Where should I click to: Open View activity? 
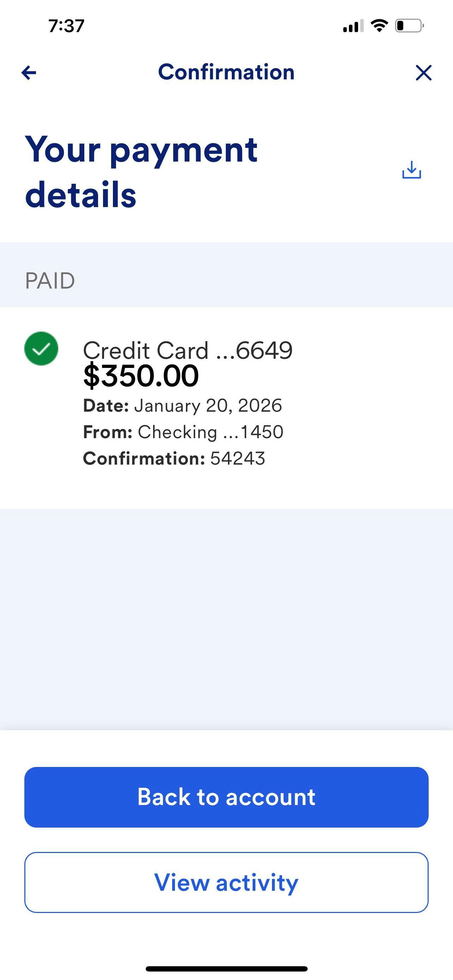point(226,882)
